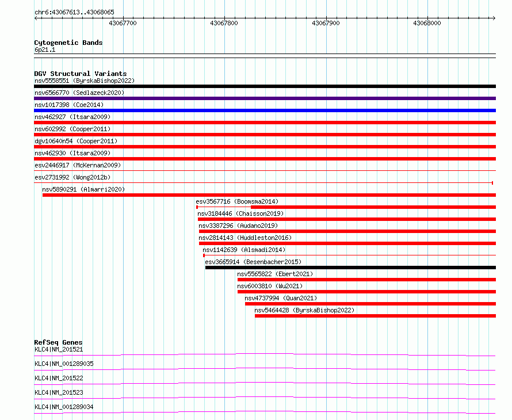Image resolution: width=512 pixels, height=420 pixels.
Task: Click esv3665914 (Besenbacher2015) variant label
Action: pyautogui.click(x=253, y=262)
